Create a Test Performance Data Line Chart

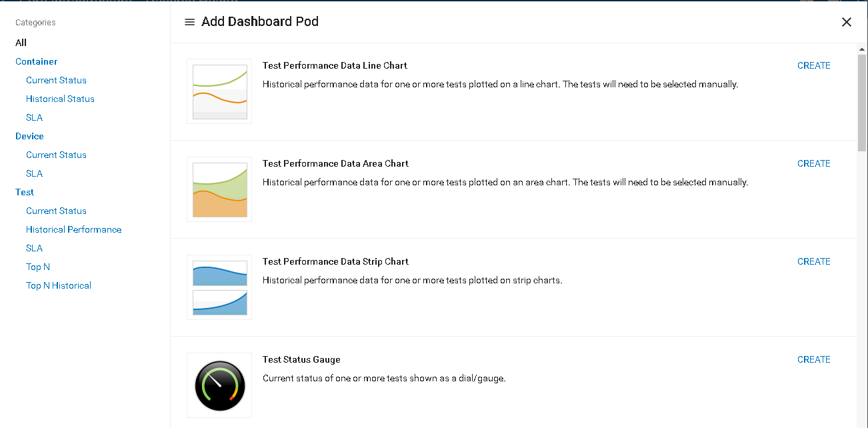pos(813,65)
